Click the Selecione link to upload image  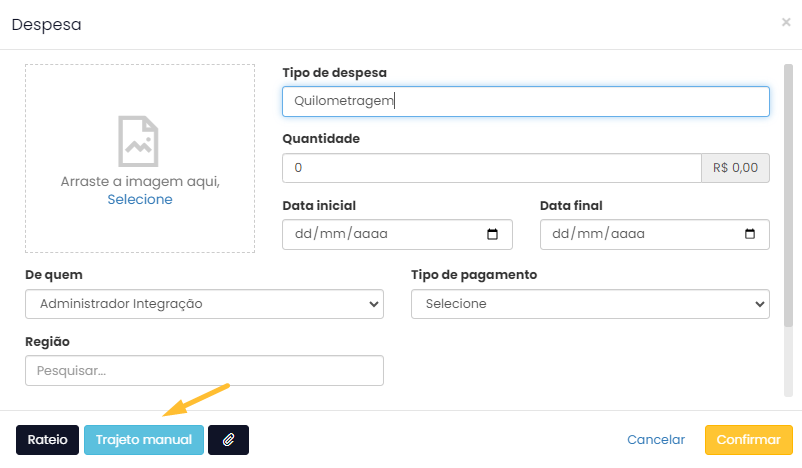(x=140, y=199)
